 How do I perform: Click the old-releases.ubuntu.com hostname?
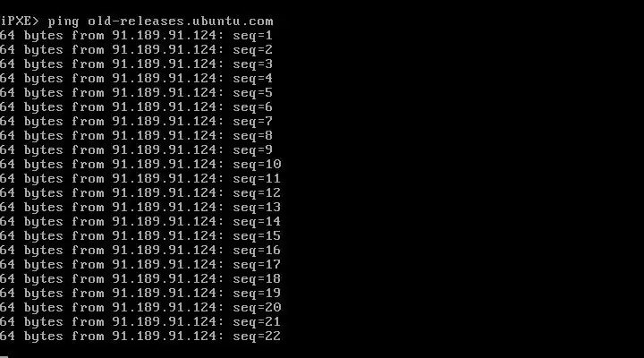(x=181, y=21)
